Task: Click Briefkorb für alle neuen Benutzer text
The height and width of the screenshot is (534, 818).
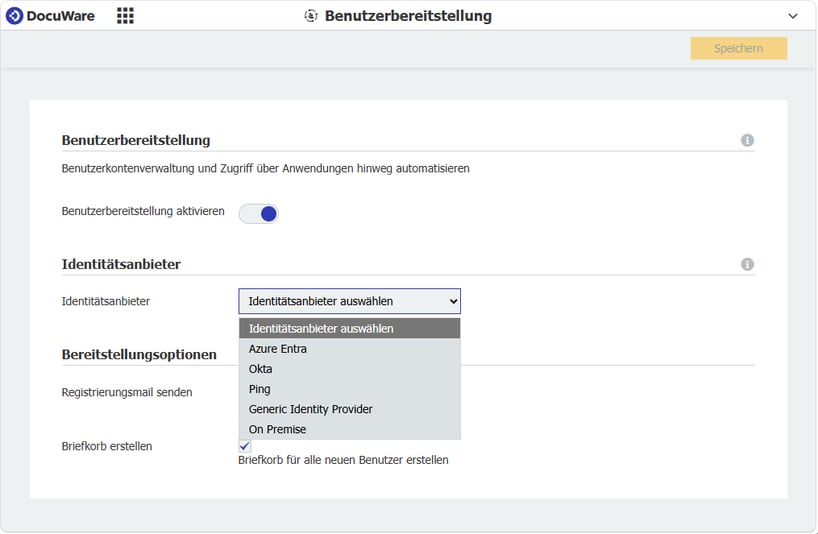Action: click(343, 460)
